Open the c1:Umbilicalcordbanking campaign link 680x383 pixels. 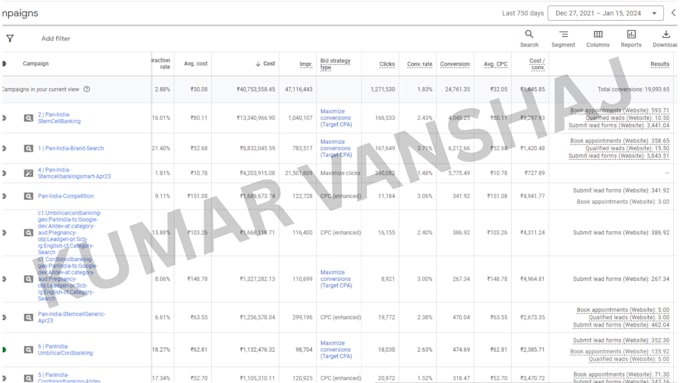69,233
